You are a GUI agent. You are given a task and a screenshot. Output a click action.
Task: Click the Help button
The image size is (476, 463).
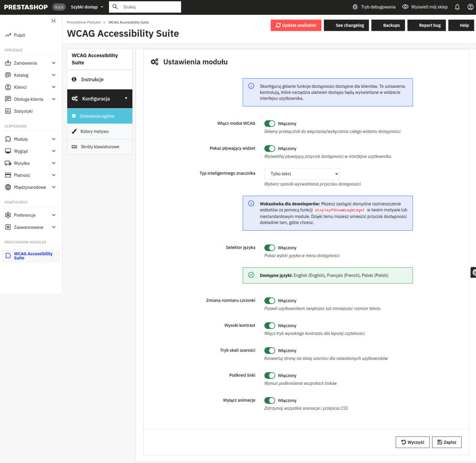tap(461, 25)
